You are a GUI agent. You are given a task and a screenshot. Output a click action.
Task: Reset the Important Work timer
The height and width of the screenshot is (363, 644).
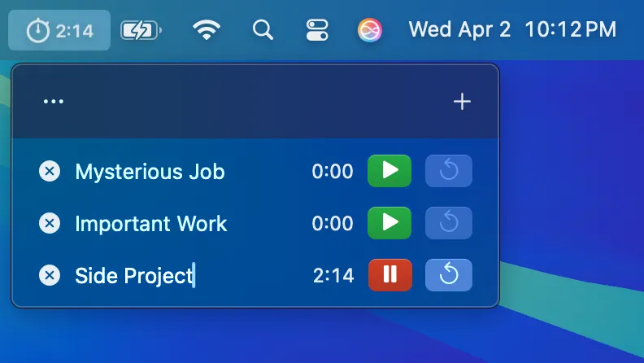[x=449, y=223]
